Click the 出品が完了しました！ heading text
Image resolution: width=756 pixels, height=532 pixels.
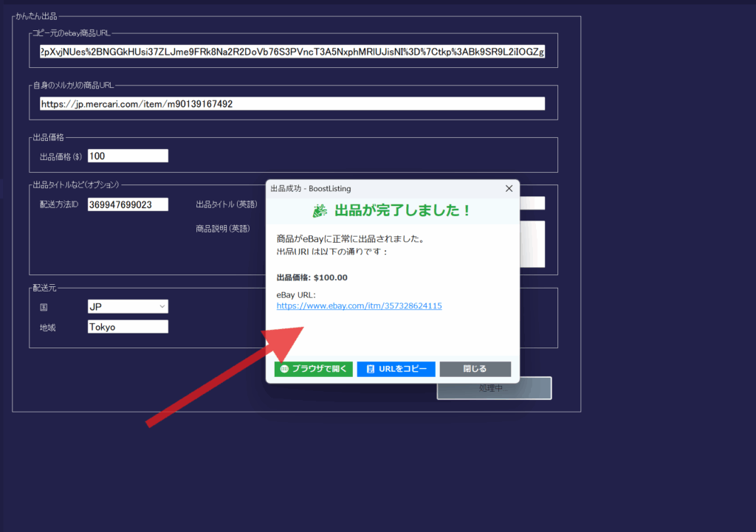click(402, 211)
